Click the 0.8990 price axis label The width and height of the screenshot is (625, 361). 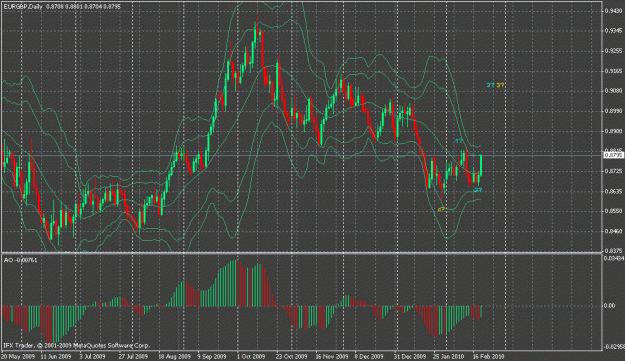click(613, 111)
